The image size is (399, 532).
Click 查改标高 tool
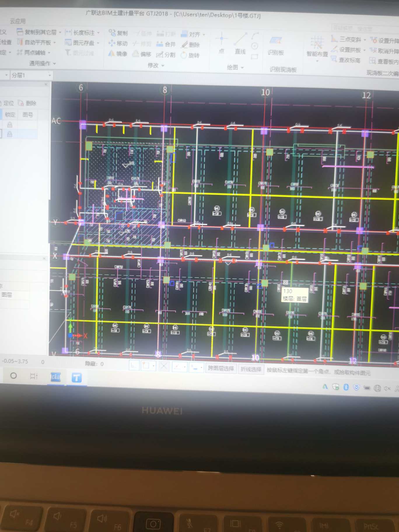point(346,60)
